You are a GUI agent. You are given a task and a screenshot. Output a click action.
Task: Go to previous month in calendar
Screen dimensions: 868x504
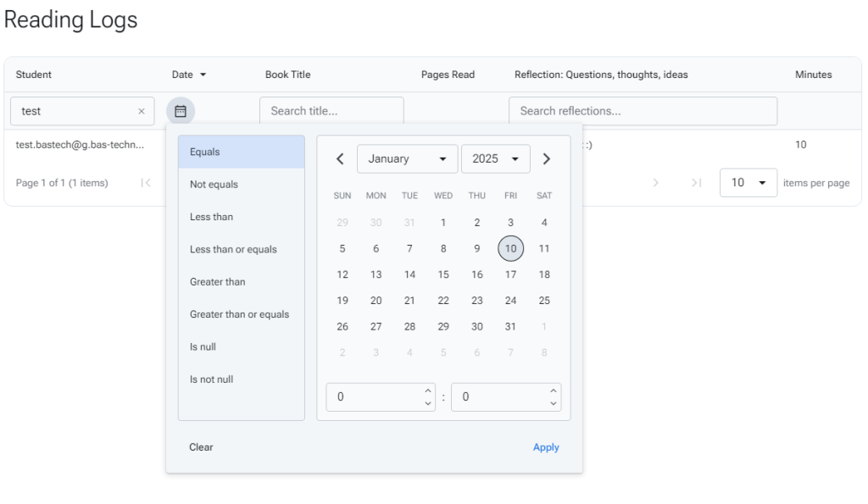pyautogui.click(x=340, y=159)
